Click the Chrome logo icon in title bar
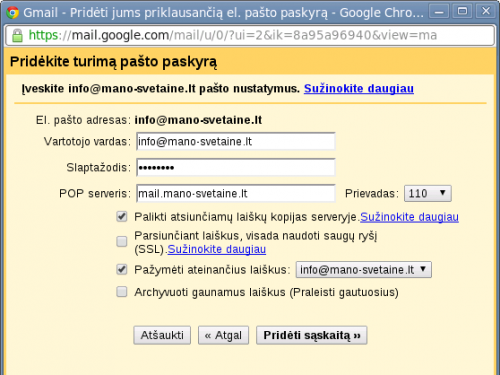500x375 pixels. click(x=13, y=13)
